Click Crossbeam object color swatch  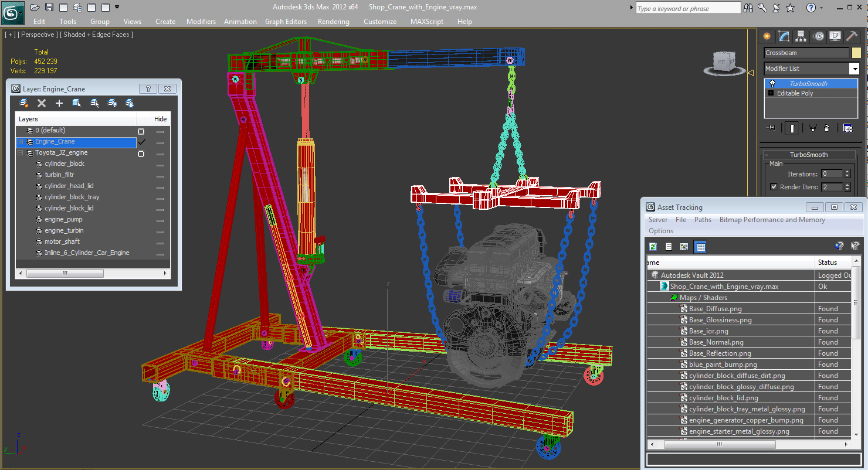coord(856,53)
